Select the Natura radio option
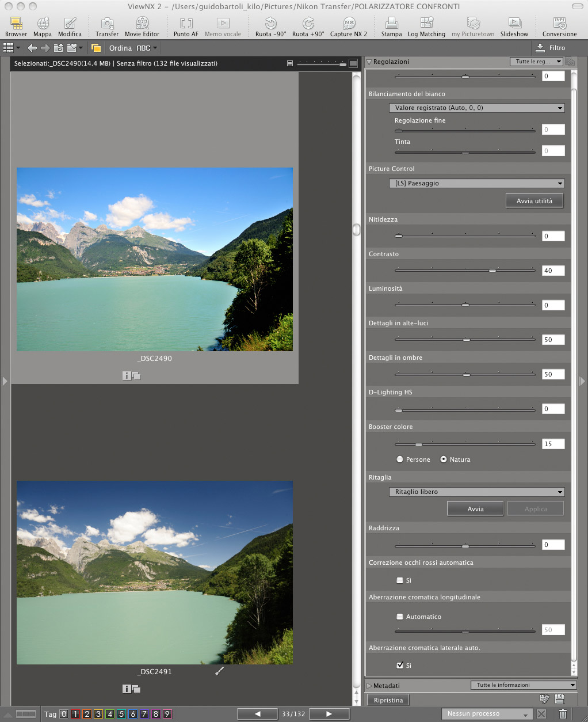The width and height of the screenshot is (588, 722). click(x=444, y=459)
